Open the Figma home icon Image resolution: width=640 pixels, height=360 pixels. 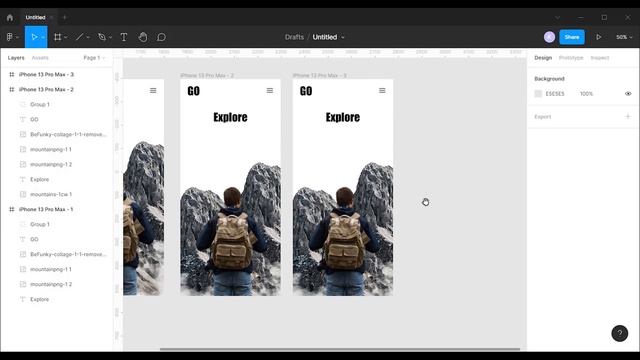[x=10, y=18]
